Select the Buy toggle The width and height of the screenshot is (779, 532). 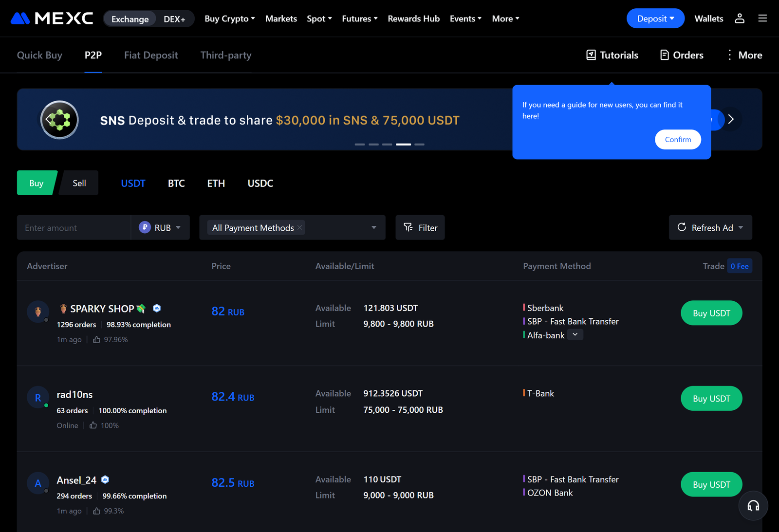tap(37, 183)
